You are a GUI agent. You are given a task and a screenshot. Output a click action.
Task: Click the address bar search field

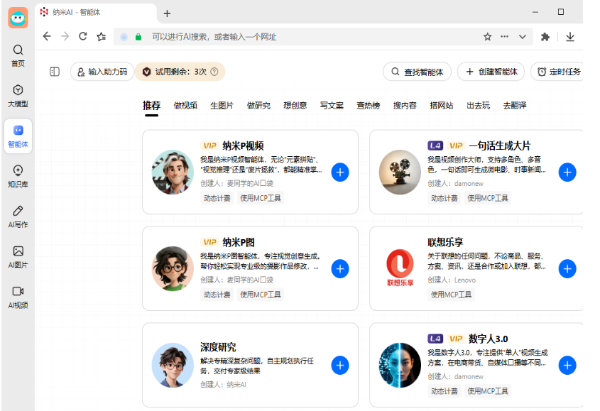(x=300, y=36)
